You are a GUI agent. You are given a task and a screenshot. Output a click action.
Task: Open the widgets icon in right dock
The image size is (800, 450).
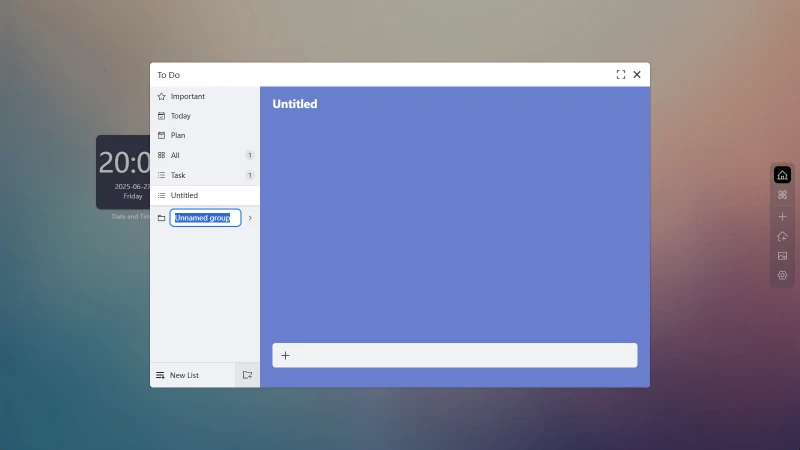782,195
